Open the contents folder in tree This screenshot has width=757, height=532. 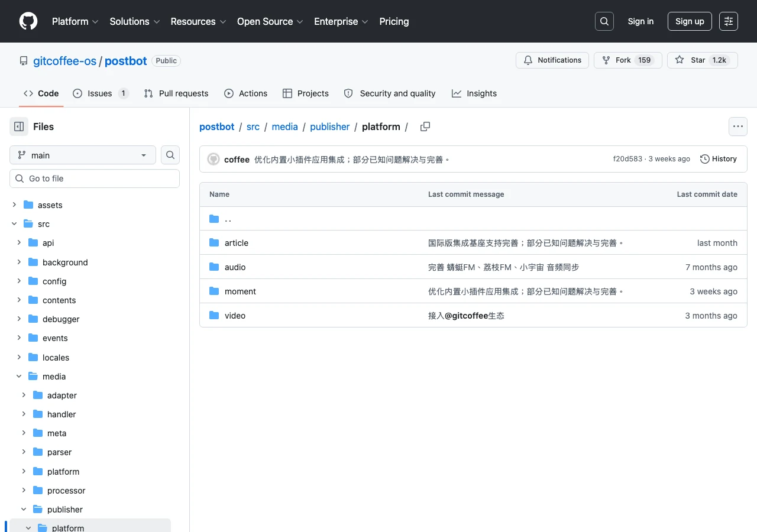[59, 300]
